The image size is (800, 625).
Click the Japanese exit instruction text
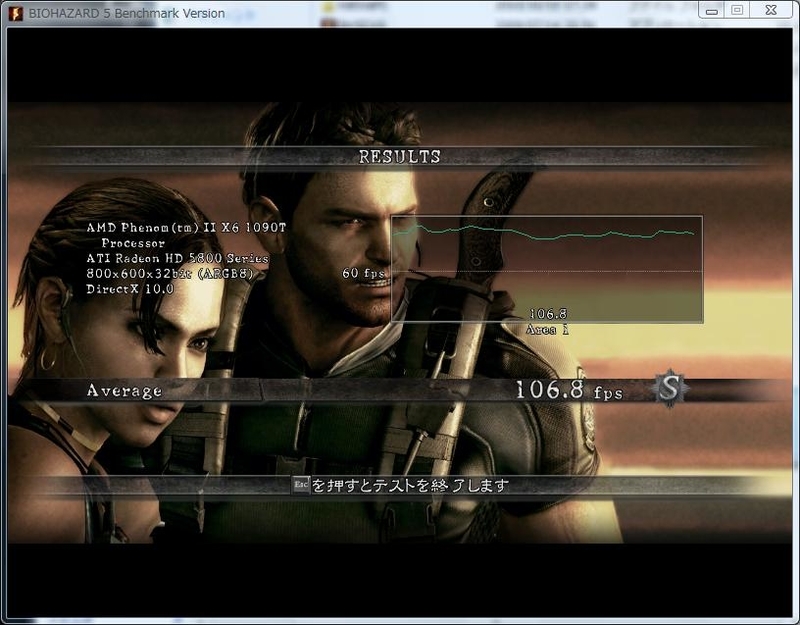pos(410,485)
